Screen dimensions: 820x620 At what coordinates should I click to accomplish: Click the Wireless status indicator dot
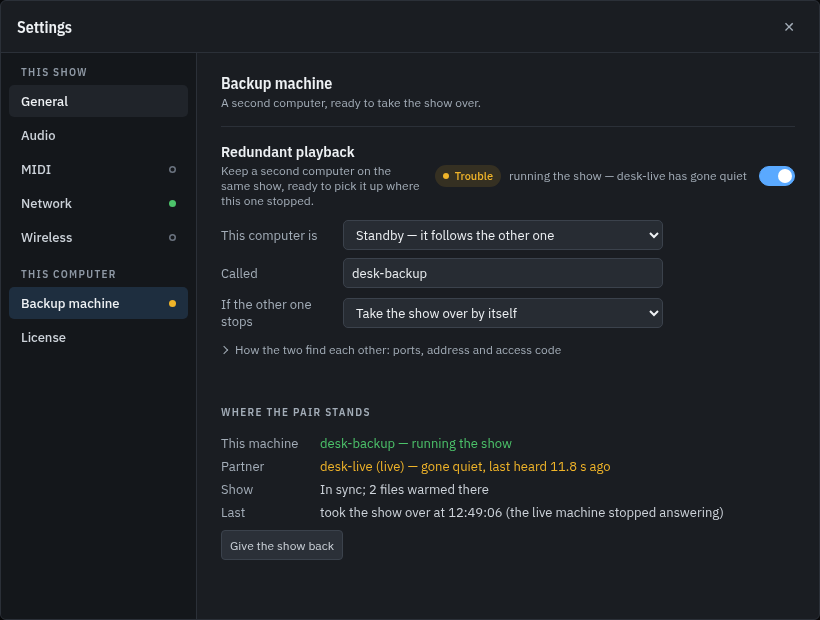click(x=172, y=237)
